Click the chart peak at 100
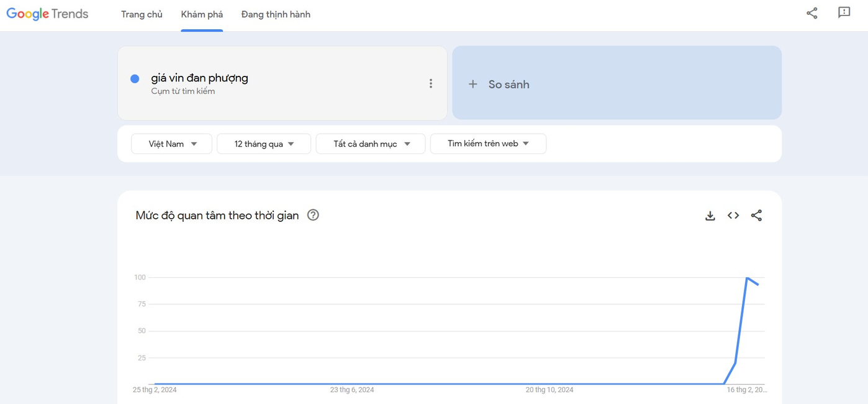 (x=746, y=277)
